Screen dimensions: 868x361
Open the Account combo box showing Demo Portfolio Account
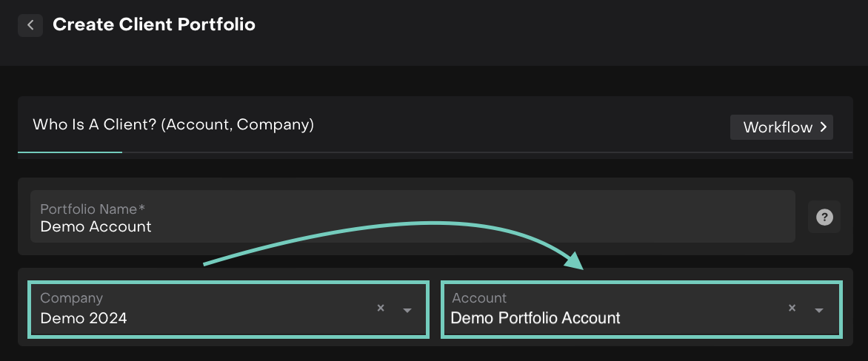(x=615, y=309)
